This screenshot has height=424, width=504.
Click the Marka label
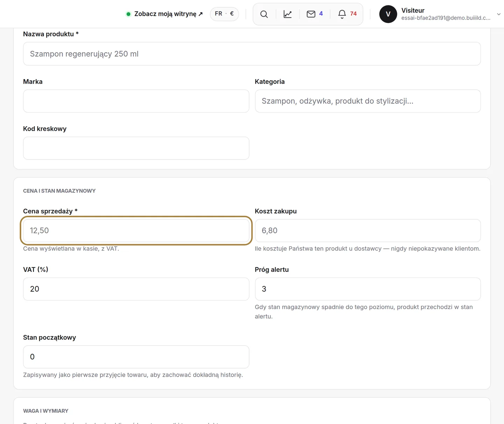pyautogui.click(x=33, y=82)
